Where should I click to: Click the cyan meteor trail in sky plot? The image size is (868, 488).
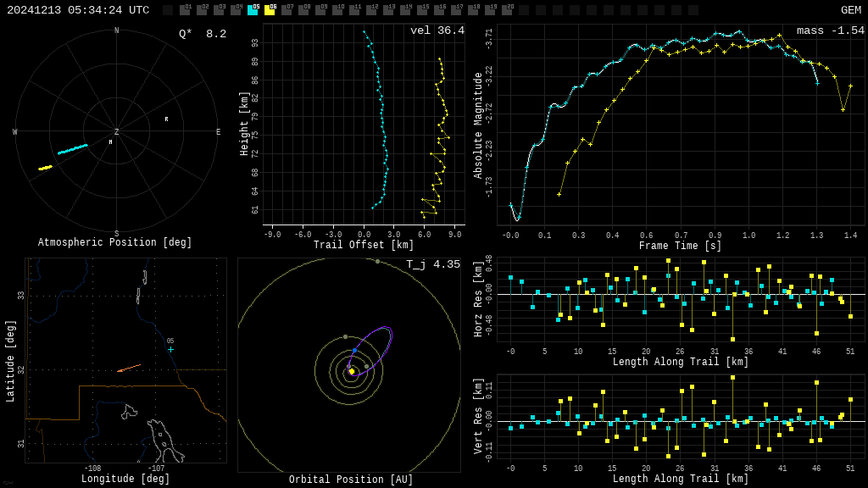coord(73,149)
